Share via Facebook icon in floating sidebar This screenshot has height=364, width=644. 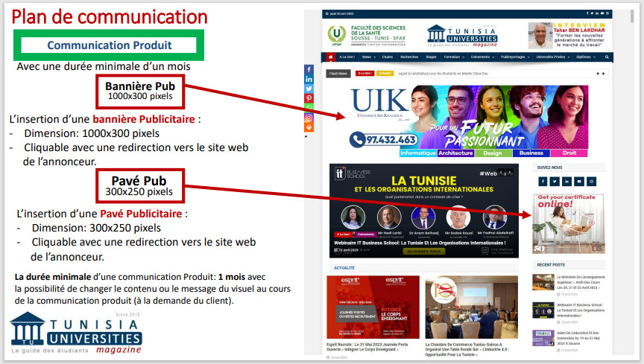(309, 69)
